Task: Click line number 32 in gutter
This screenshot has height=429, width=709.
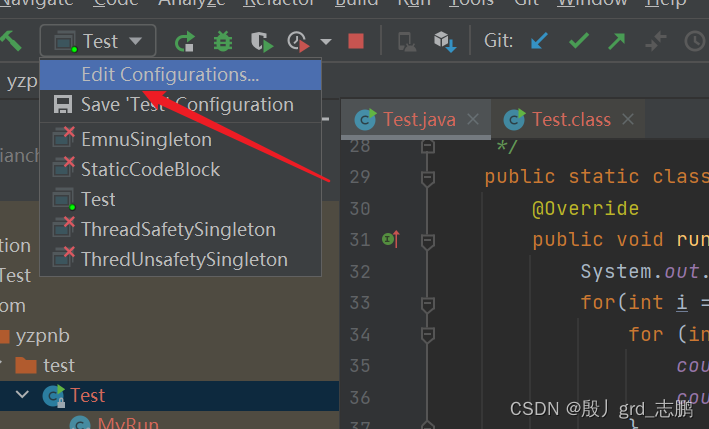Action: pos(360,272)
